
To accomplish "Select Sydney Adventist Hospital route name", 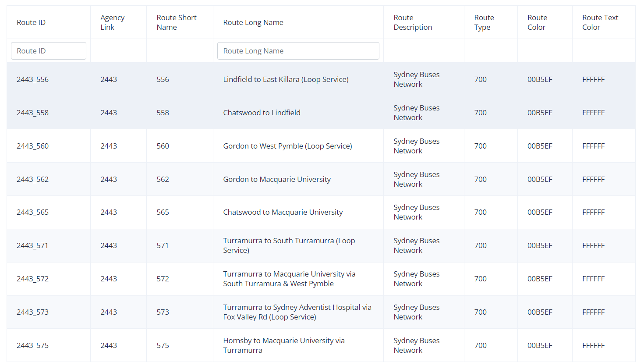I will coord(297,312).
